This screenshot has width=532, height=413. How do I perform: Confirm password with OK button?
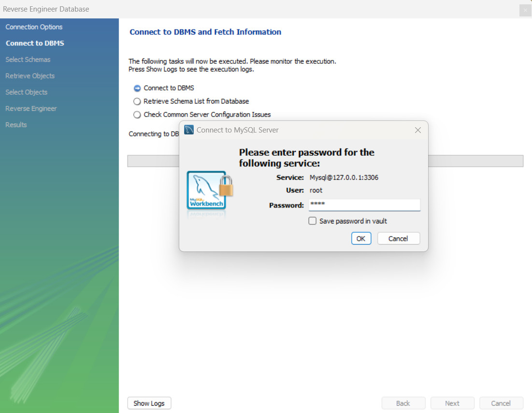361,238
